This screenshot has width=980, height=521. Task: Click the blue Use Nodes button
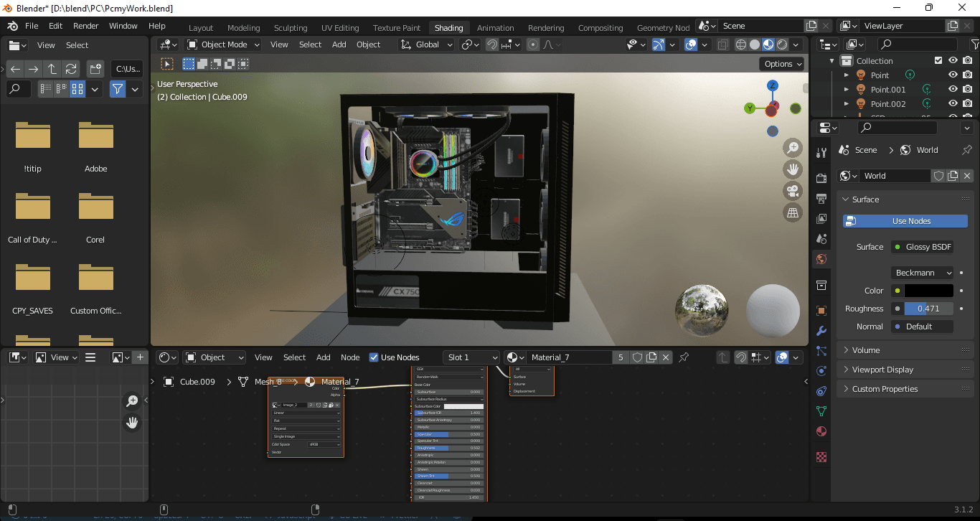click(905, 221)
